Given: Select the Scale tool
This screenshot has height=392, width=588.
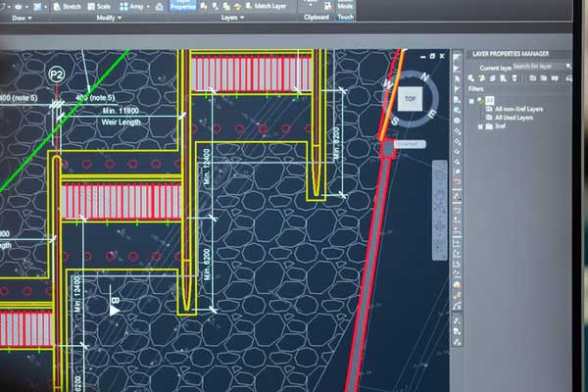Looking at the screenshot, I should point(101,5).
